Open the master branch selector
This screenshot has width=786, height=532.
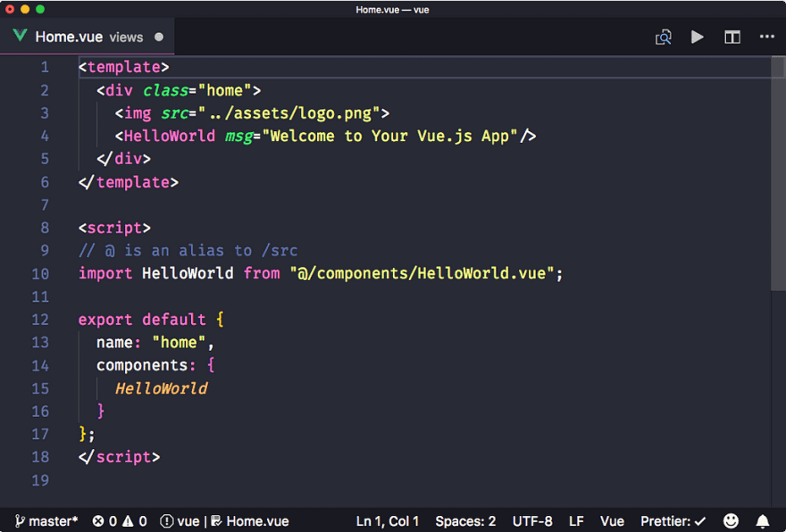tap(46, 521)
